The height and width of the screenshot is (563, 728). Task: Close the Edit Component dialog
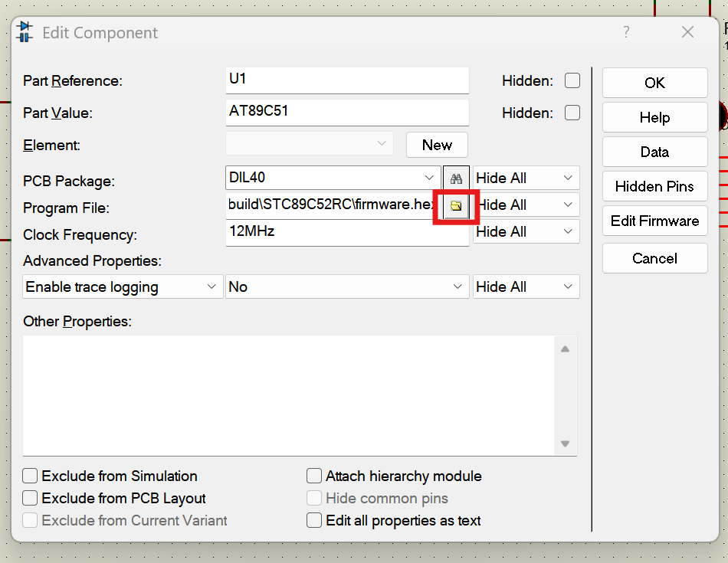coord(687,32)
